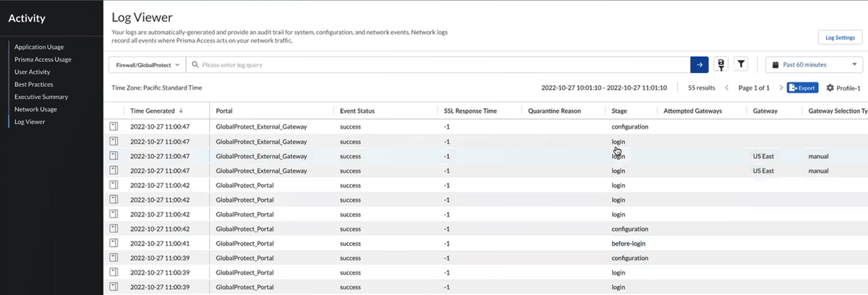
Task: Open details icon of the last visible log row
Action: pyautogui.click(x=114, y=287)
